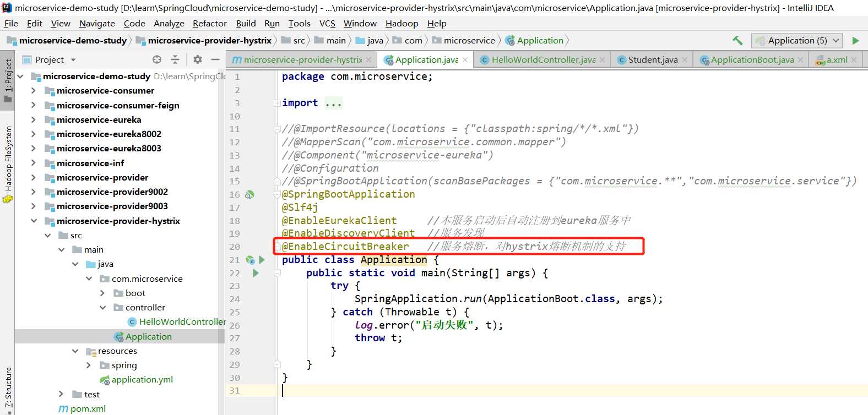Select pom.xml in project tree
This screenshot has height=415, width=868.
(82, 408)
